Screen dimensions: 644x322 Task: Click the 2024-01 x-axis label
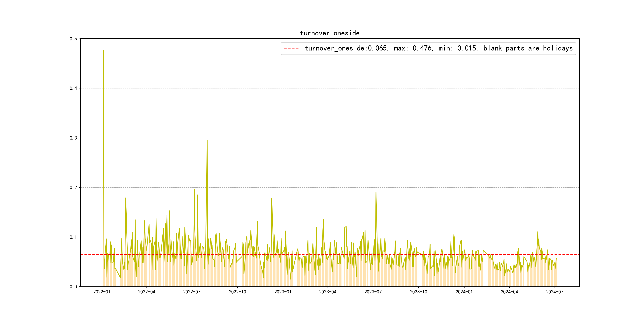click(x=464, y=292)
